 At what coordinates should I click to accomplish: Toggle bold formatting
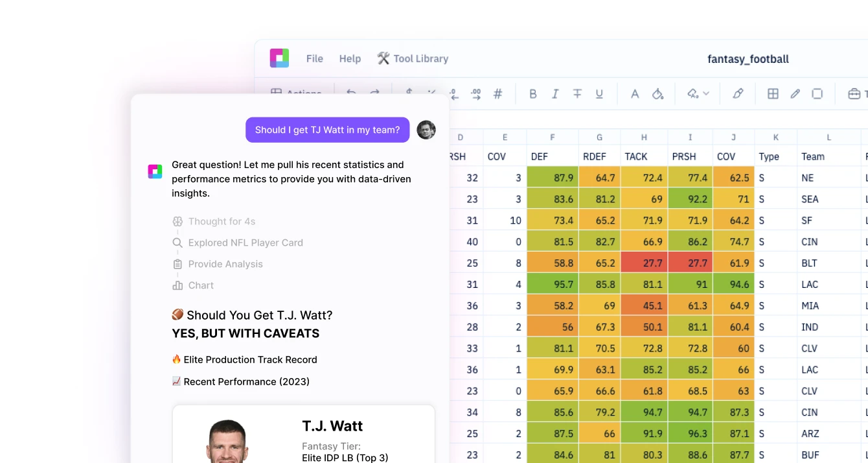click(x=533, y=94)
